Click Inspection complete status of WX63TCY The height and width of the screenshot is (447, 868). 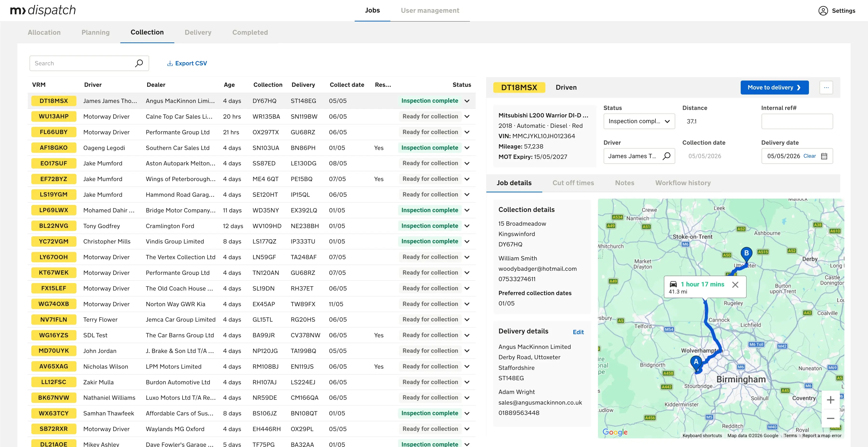(430, 413)
